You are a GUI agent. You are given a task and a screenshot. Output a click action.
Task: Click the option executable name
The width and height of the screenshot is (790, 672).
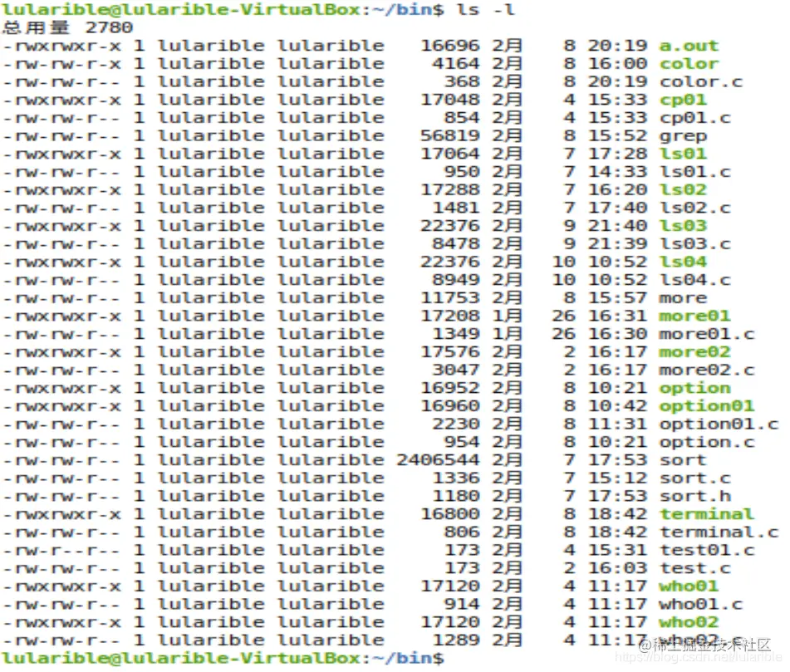pos(694,388)
